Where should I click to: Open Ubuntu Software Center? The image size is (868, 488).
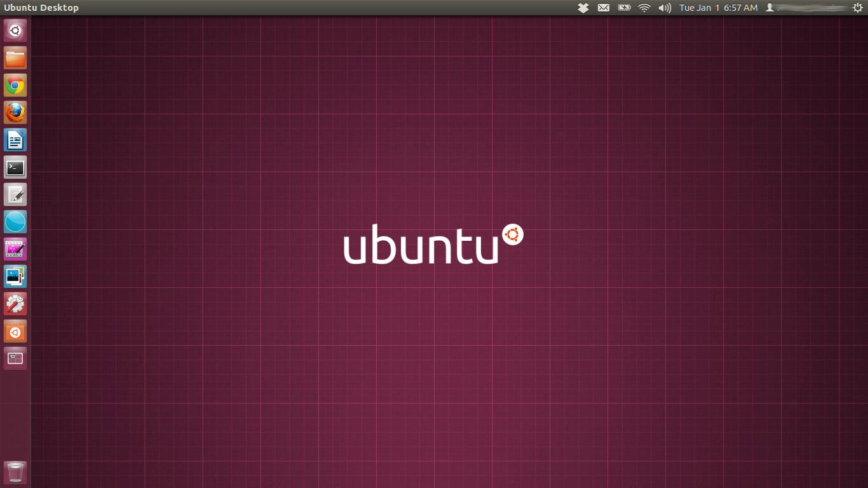[15, 331]
